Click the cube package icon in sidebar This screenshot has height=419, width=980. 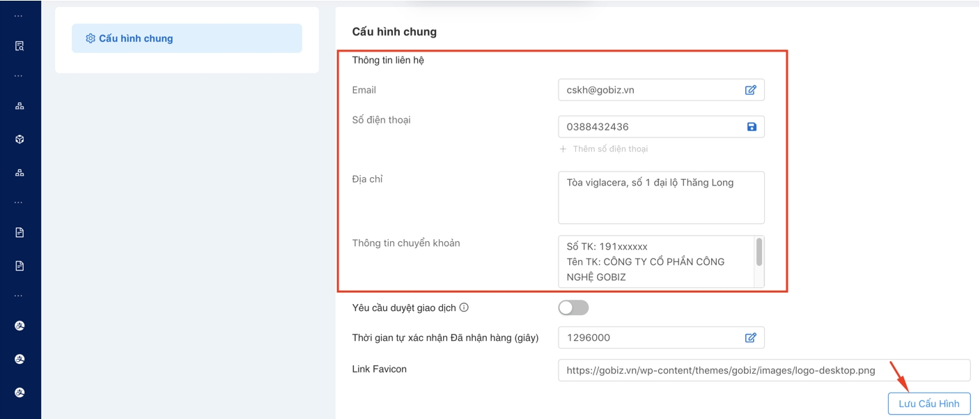coord(20,139)
